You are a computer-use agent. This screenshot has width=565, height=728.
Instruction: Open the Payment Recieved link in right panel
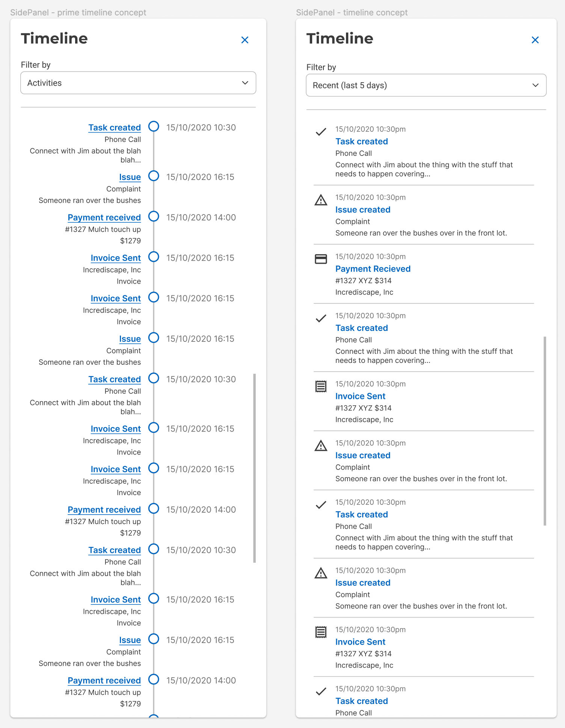click(x=373, y=269)
